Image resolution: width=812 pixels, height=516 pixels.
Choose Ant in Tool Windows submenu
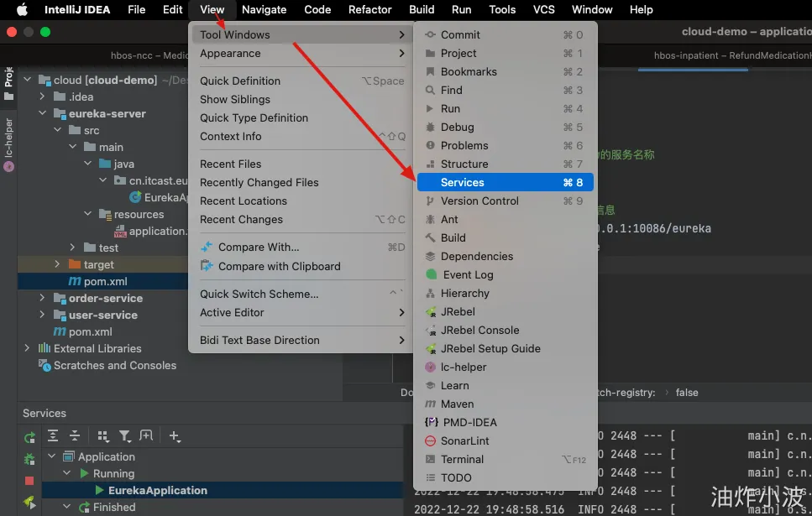[x=505, y=220]
